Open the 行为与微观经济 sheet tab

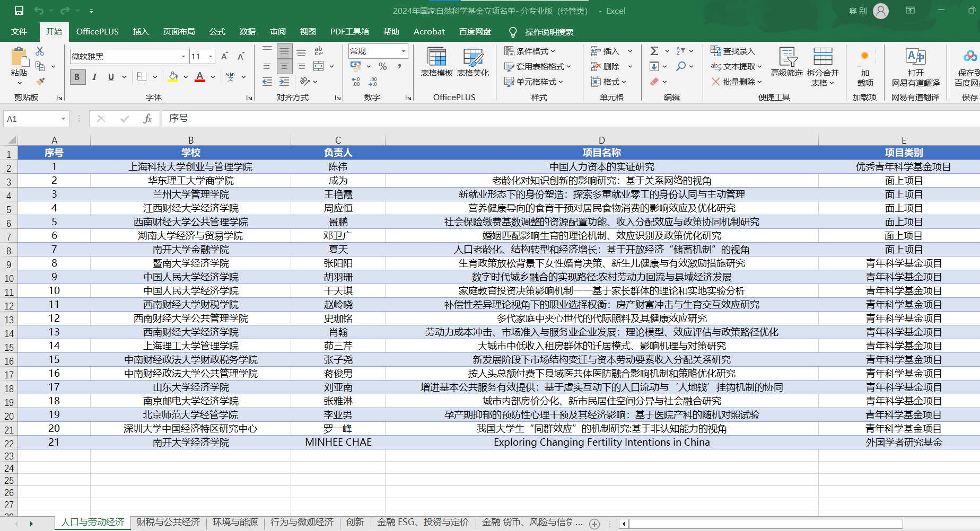pos(302,523)
